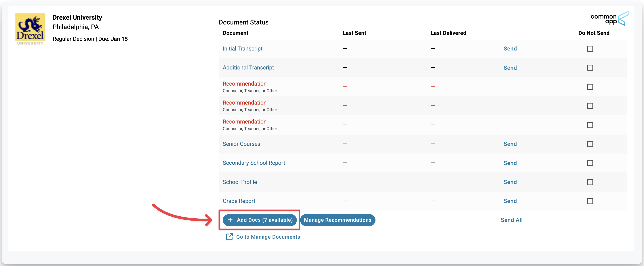The image size is (644, 266).
Task: Click the Drexel University logo
Action: click(30, 29)
